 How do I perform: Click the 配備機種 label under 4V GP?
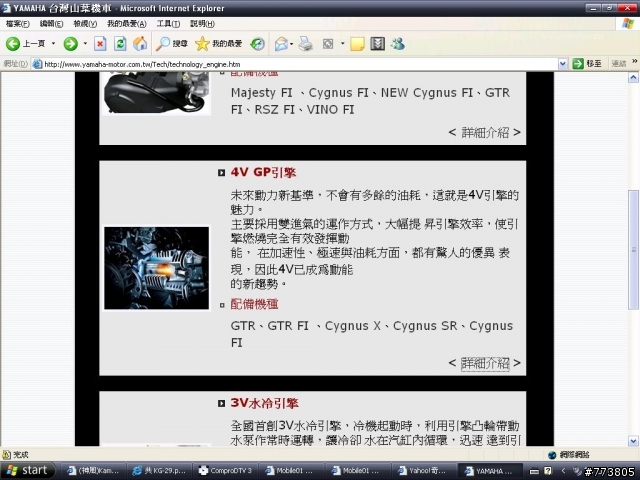click(x=254, y=304)
